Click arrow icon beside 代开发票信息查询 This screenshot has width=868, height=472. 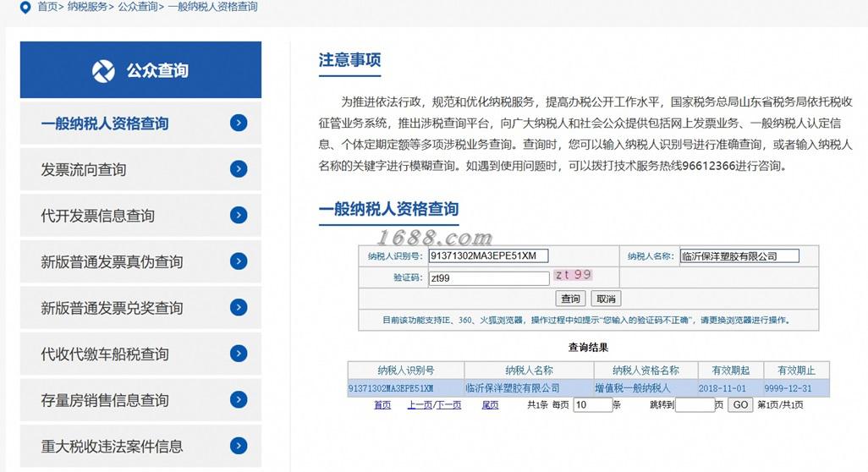(239, 215)
